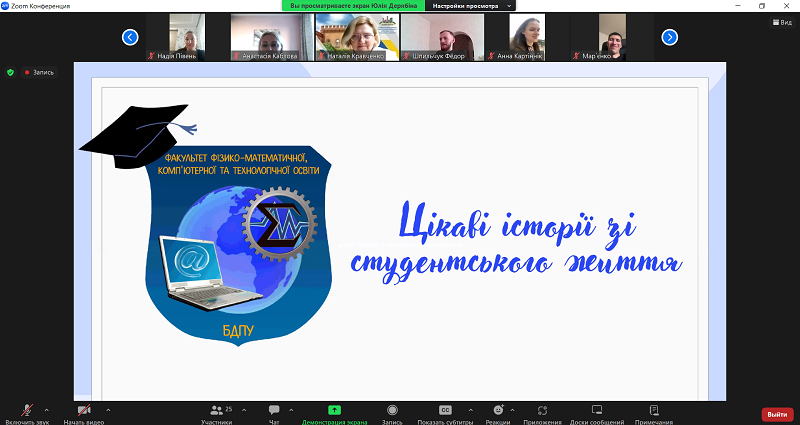Click the Запись recording indicator
This screenshot has width=800, height=425.
(x=39, y=72)
